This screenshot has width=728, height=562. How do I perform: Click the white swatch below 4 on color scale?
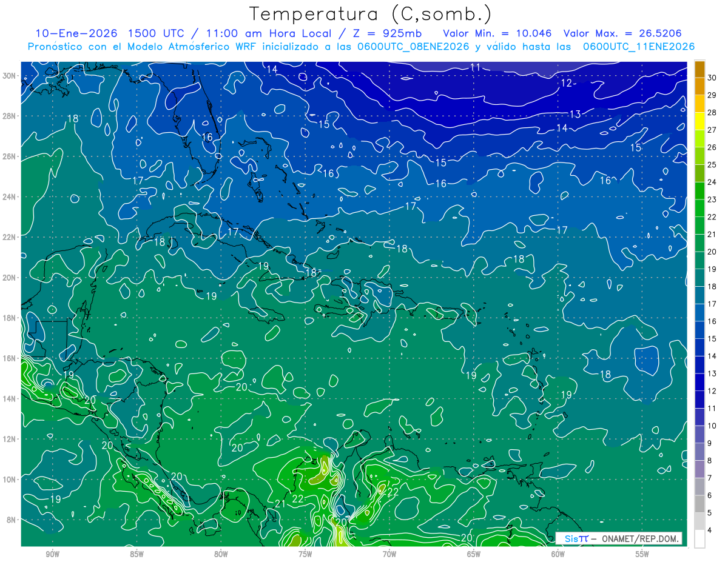[x=699, y=539]
